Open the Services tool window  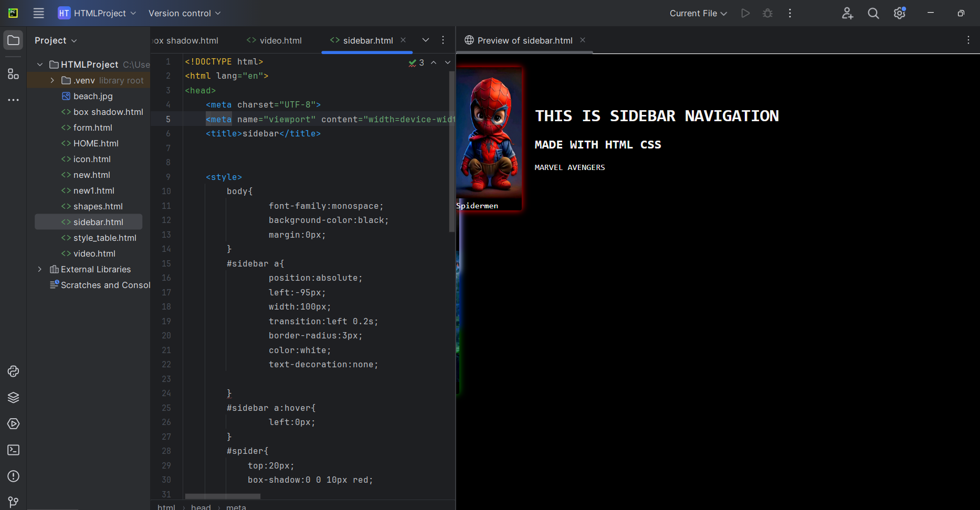click(x=14, y=424)
